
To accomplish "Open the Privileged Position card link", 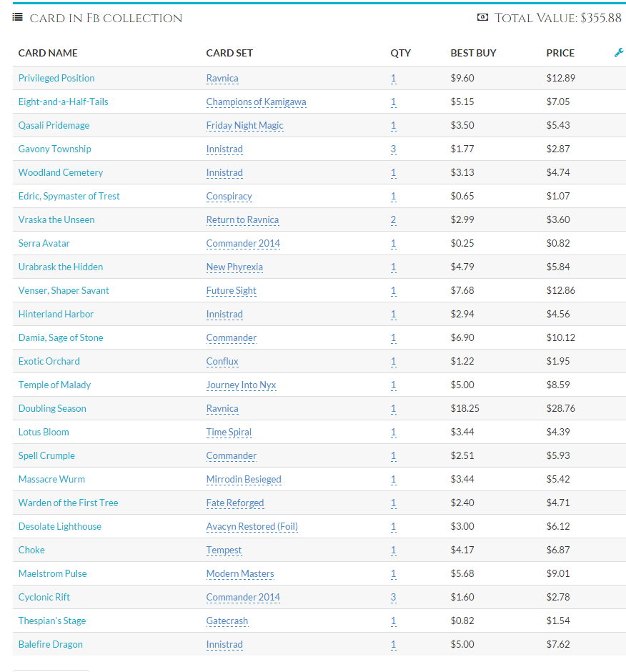I will click(56, 78).
